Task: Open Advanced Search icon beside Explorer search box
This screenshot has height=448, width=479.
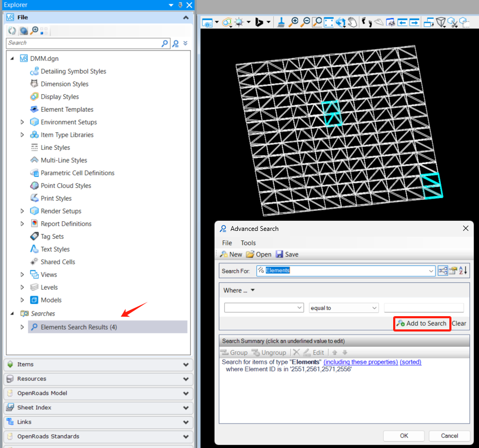Action: (x=175, y=43)
